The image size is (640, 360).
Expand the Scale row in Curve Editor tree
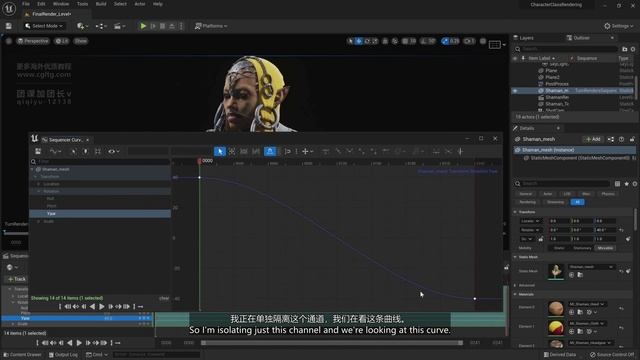(39, 221)
